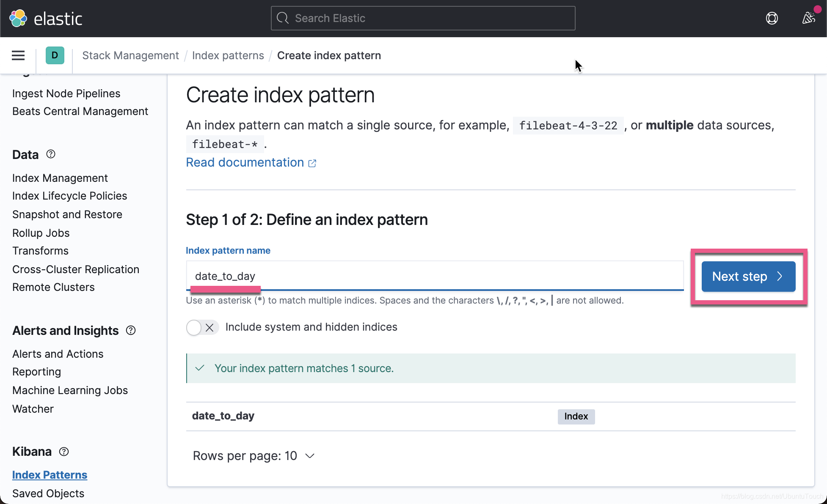
Task: Open the main navigation hamburger menu
Action: click(x=18, y=55)
